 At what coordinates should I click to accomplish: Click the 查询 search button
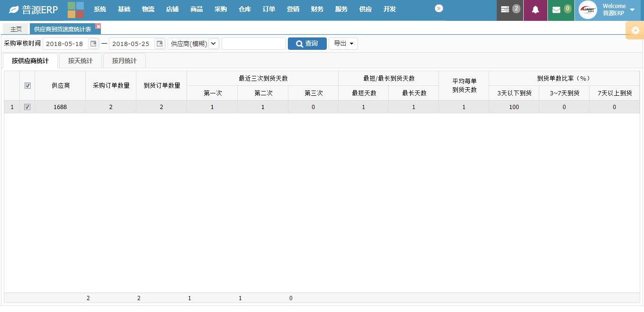click(307, 44)
